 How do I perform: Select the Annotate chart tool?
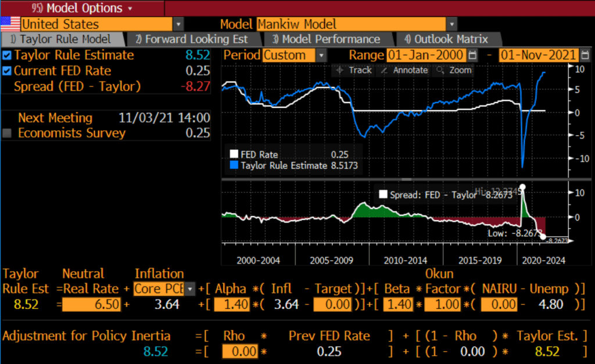click(x=403, y=70)
